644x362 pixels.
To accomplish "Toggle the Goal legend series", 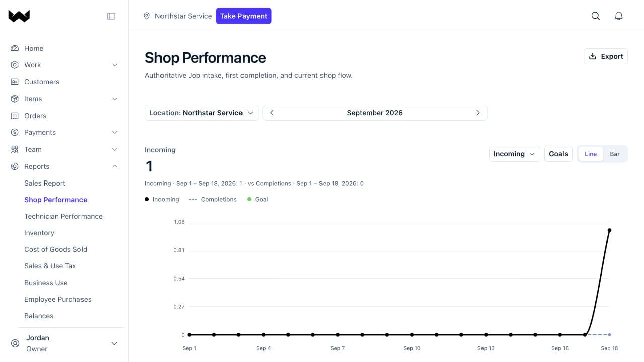I will [257, 199].
